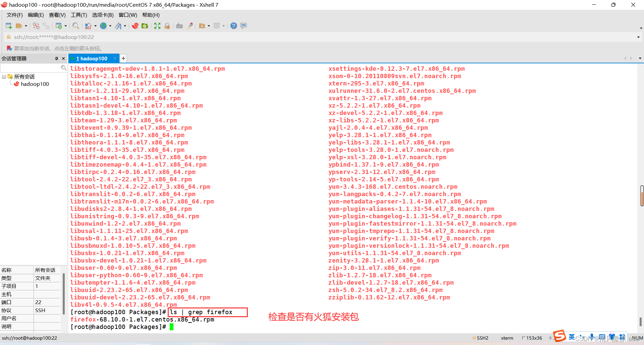Click the pane layout toolbar icon
This screenshot has height=345, width=644.
(x=217, y=26)
